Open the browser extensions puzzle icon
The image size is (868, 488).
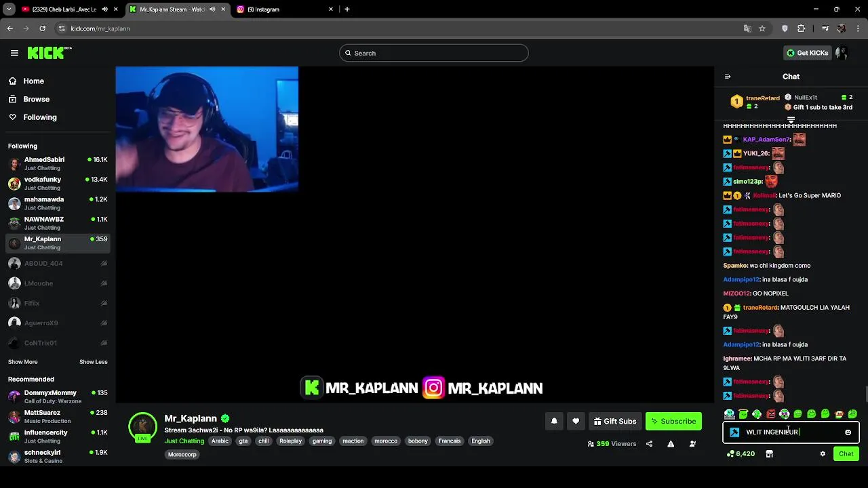801,28
